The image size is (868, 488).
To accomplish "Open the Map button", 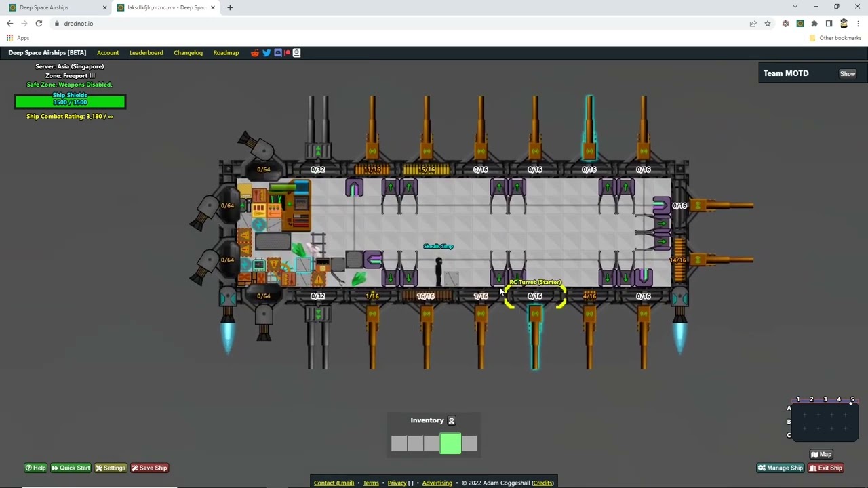I will coord(821,455).
